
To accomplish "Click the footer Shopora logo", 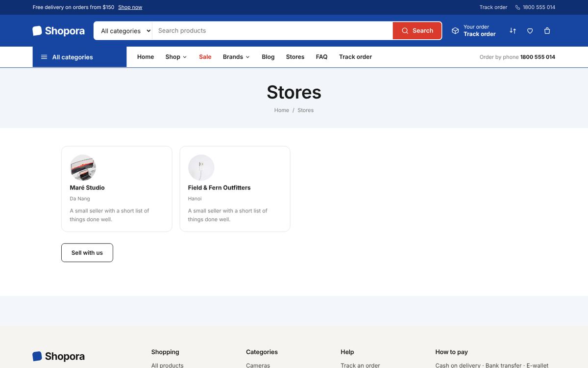I will [58, 356].
